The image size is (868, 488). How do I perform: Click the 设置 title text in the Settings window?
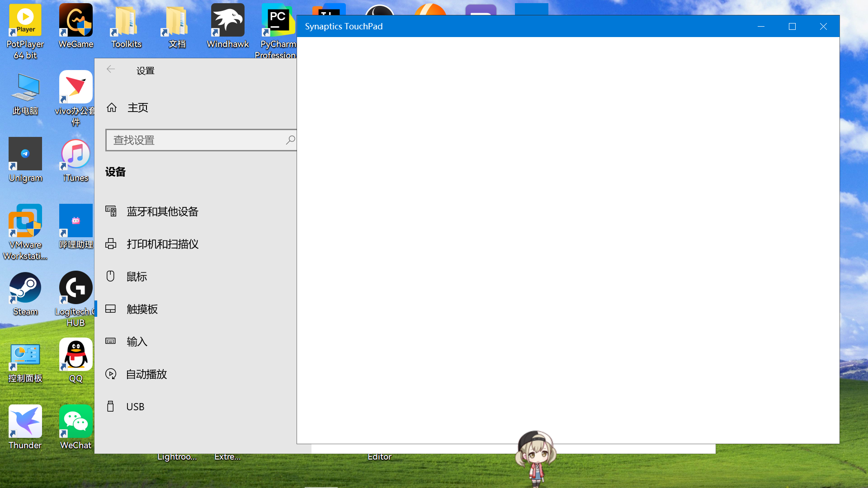click(146, 70)
